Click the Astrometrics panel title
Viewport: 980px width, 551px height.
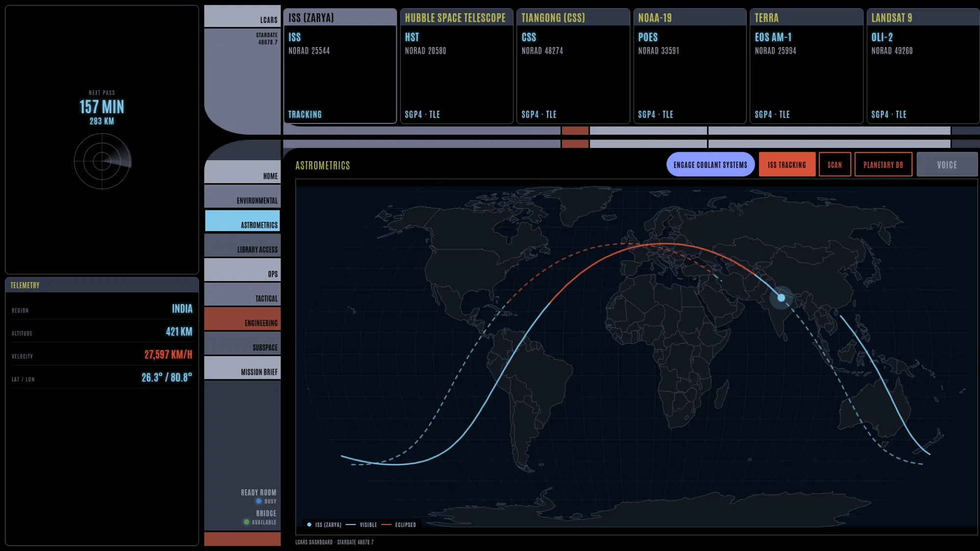click(322, 166)
